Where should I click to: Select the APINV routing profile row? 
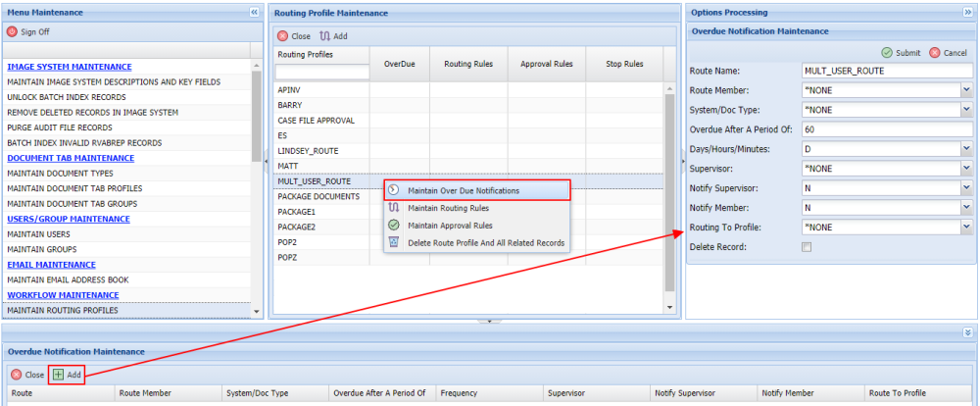point(468,90)
